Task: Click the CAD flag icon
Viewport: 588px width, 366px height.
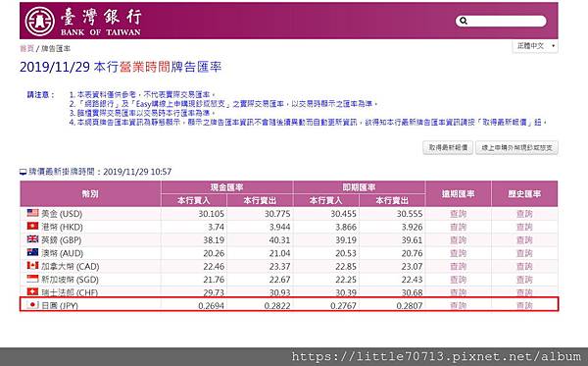Action: pos(32,265)
